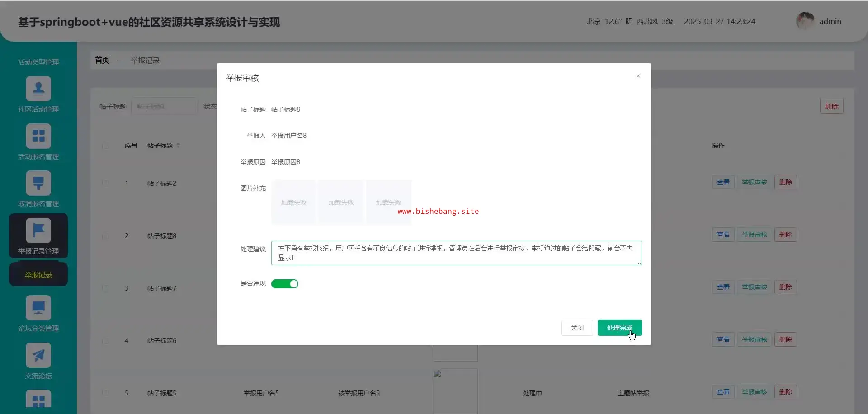Open the broken image thumbnail in row 5

(455, 391)
